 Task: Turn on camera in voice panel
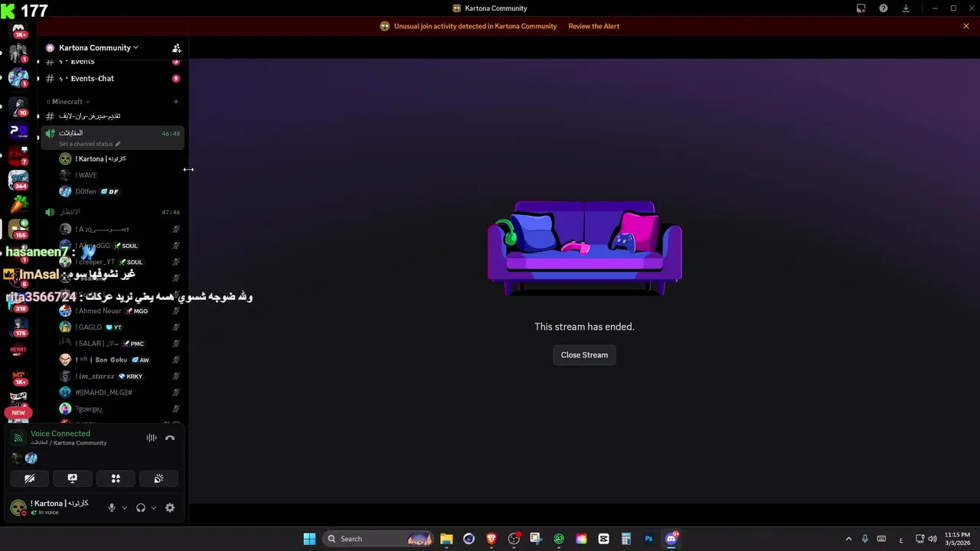point(29,478)
